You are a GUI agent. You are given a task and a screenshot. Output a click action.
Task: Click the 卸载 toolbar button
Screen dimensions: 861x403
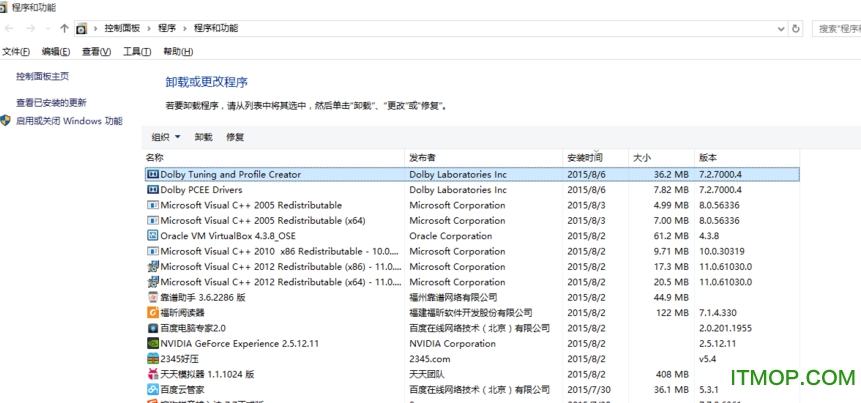coord(204,137)
